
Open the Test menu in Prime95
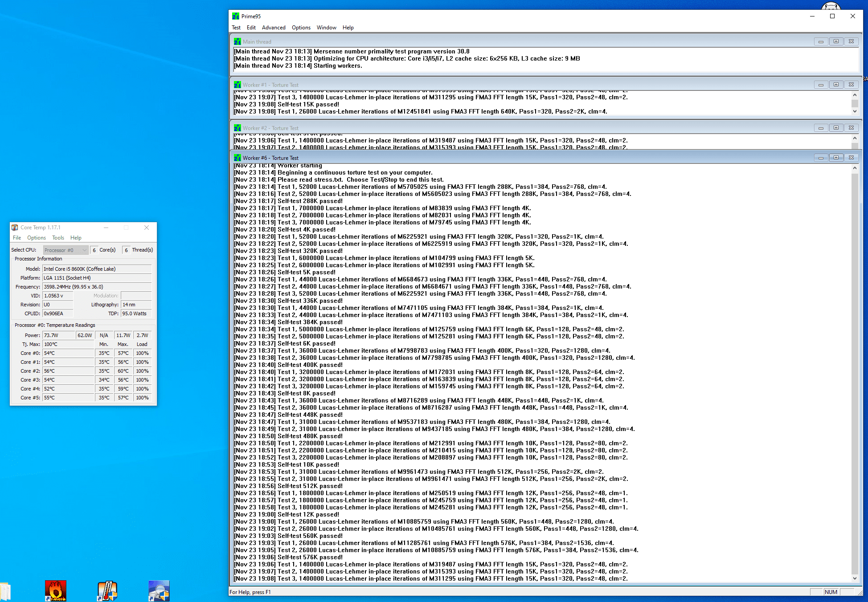click(236, 28)
